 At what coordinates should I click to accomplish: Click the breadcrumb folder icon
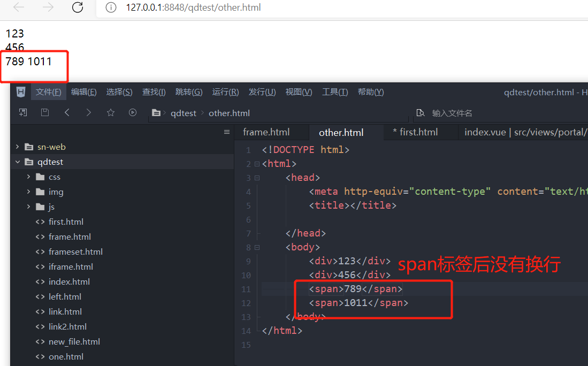156,113
